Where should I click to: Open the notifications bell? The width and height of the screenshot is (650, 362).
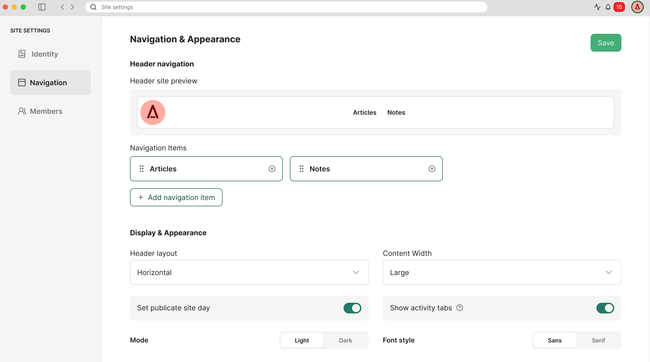tap(608, 7)
